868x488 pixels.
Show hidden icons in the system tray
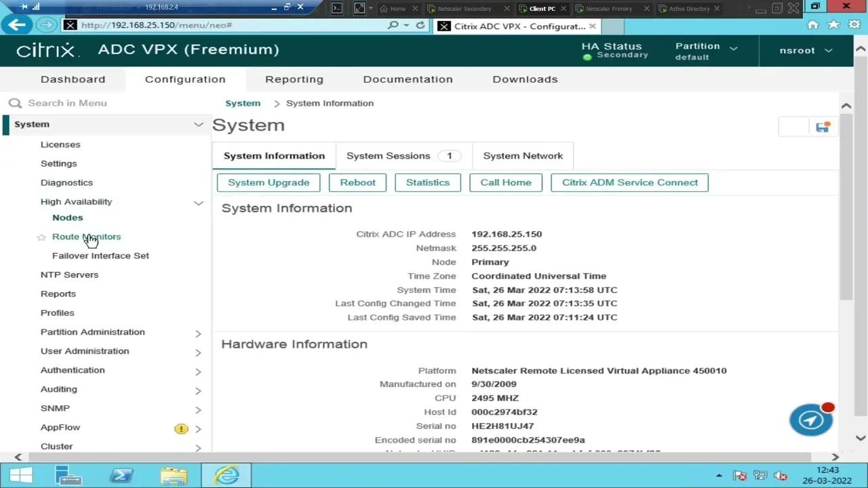coord(719,475)
